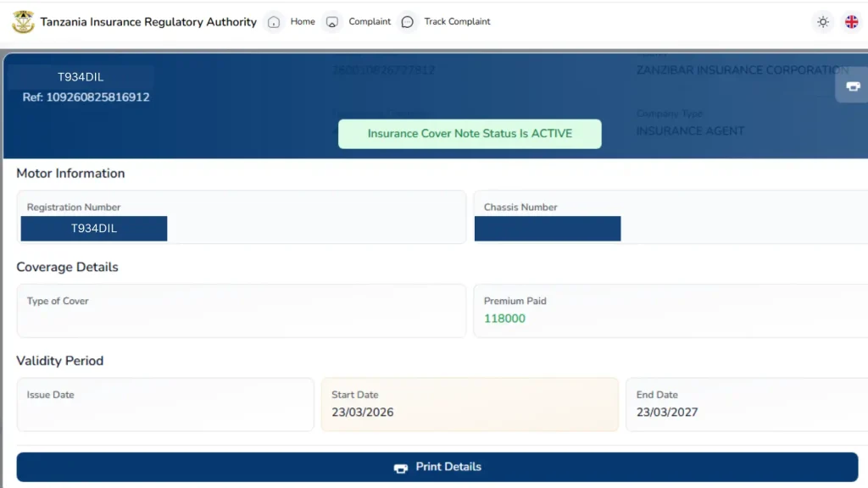Open the Home menu item

click(x=303, y=21)
